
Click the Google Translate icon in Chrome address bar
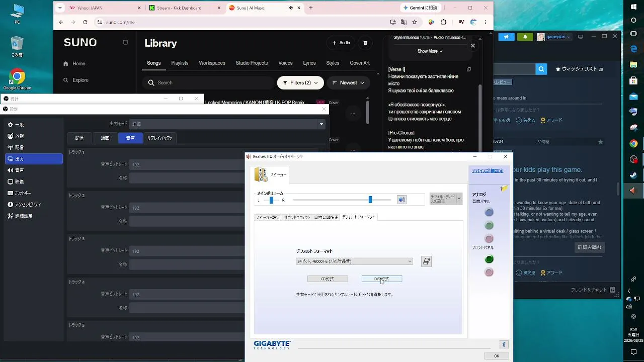point(404,22)
